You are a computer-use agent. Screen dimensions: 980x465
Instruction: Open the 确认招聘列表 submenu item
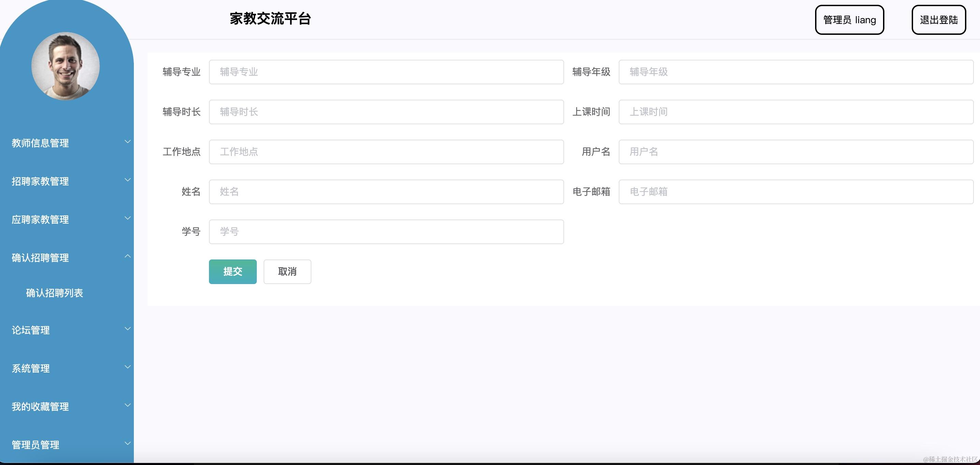54,293
